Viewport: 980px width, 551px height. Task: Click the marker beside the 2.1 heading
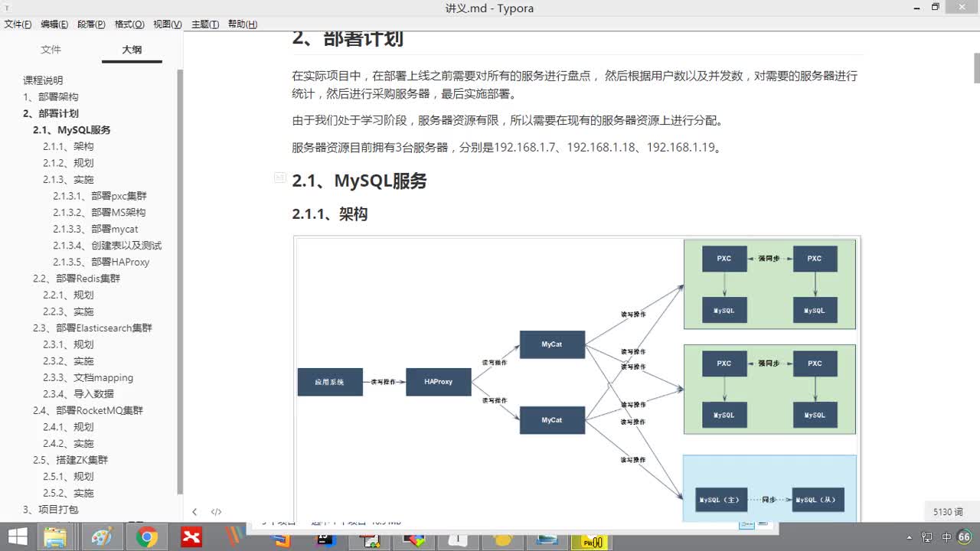[x=280, y=178]
